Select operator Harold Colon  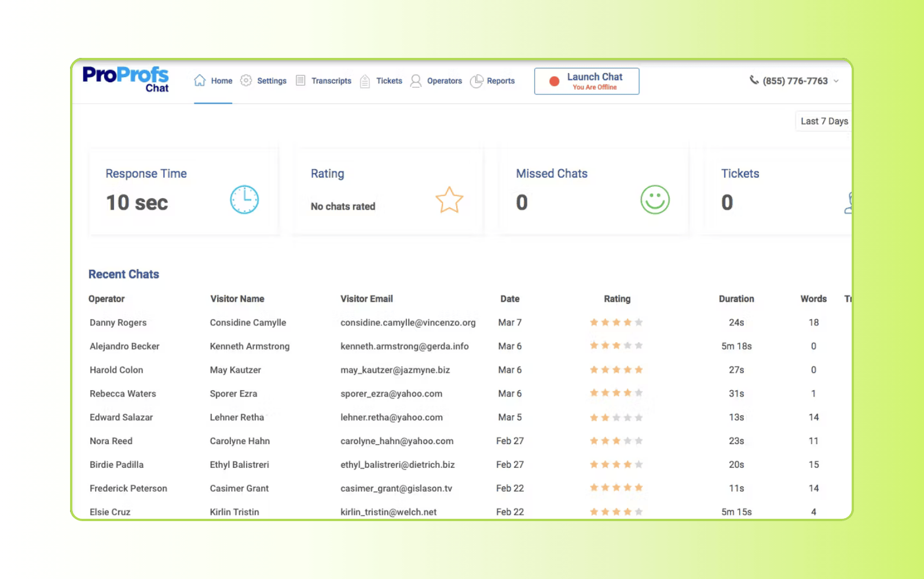(116, 370)
